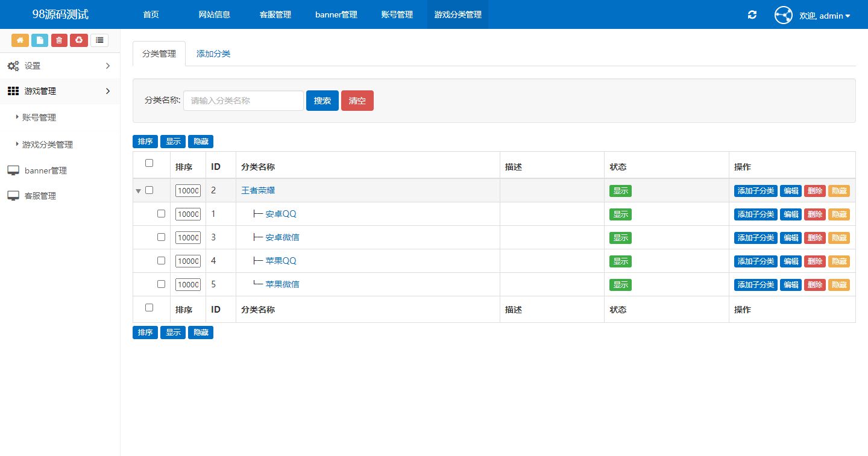
Task: Open 账号管理 in the top navigation
Action: [397, 14]
